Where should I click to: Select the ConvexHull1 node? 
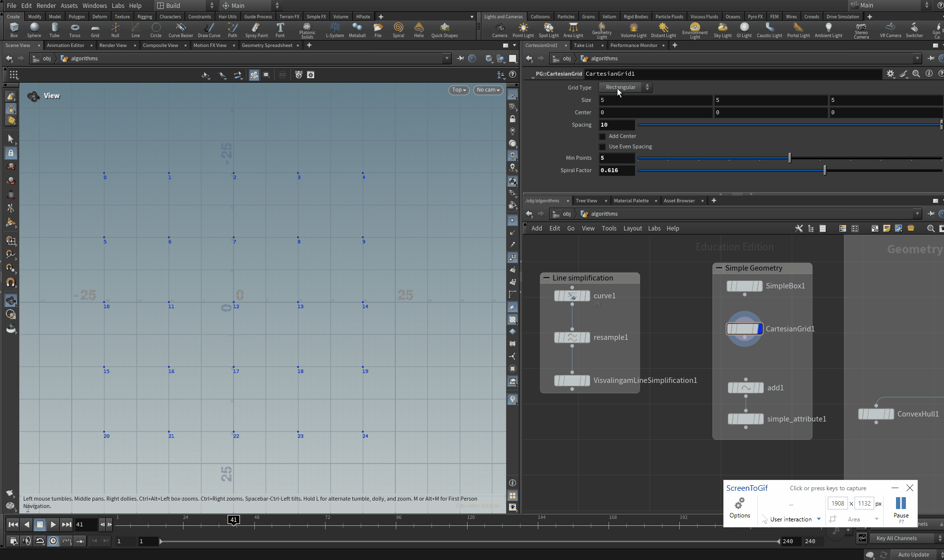click(x=876, y=414)
